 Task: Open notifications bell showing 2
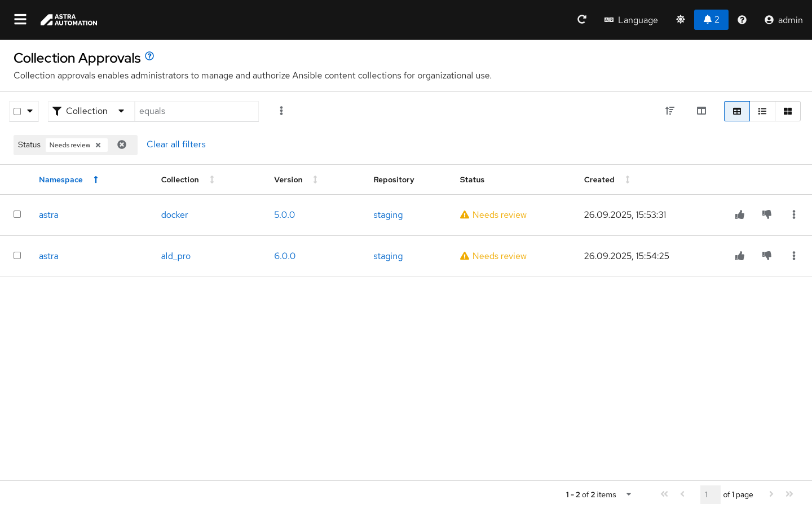pyautogui.click(x=710, y=20)
